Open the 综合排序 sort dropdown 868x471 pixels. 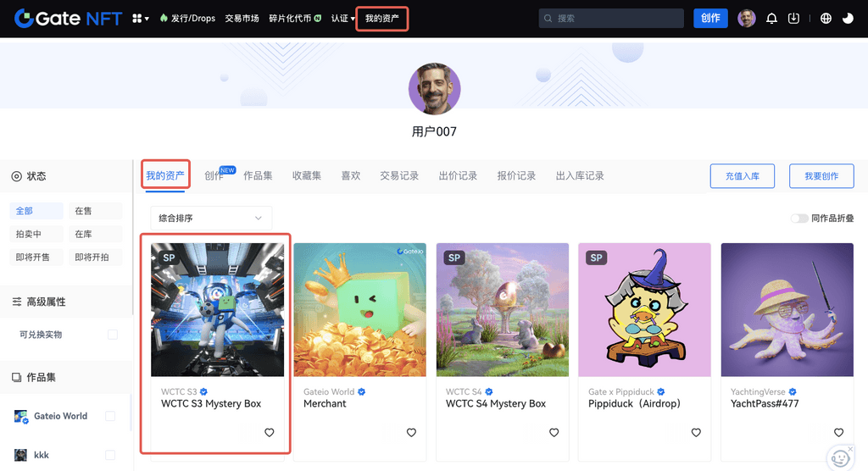[211, 219]
